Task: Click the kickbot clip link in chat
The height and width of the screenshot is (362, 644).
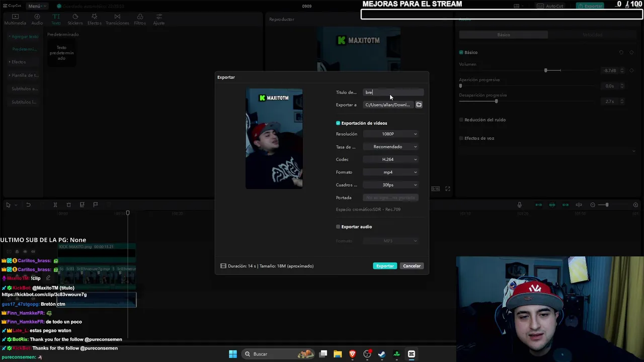Action: tap(44, 295)
